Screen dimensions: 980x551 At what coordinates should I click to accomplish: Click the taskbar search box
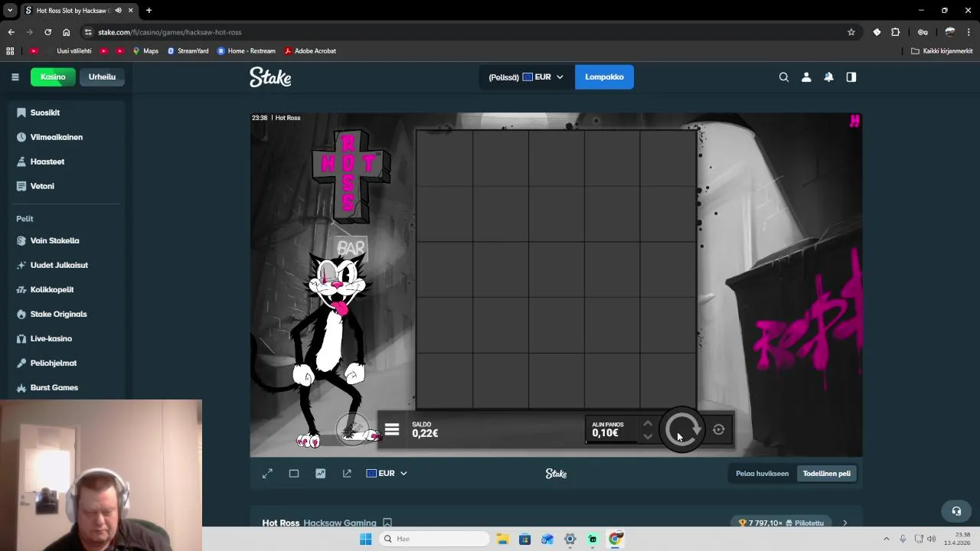point(434,539)
